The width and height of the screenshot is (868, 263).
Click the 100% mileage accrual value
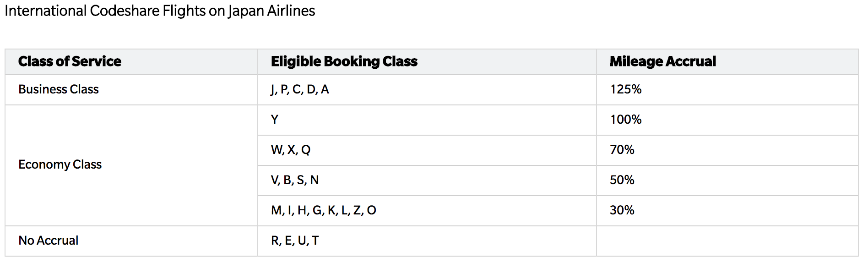pos(626,120)
